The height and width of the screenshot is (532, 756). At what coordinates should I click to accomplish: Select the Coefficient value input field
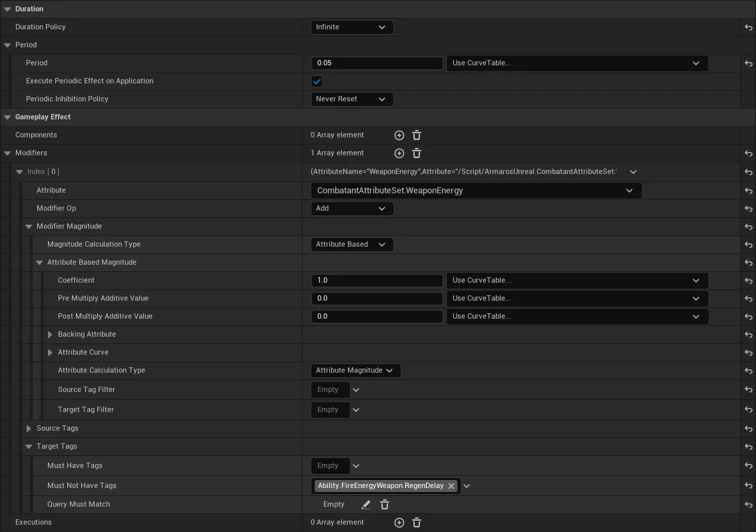pyautogui.click(x=377, y=280)
